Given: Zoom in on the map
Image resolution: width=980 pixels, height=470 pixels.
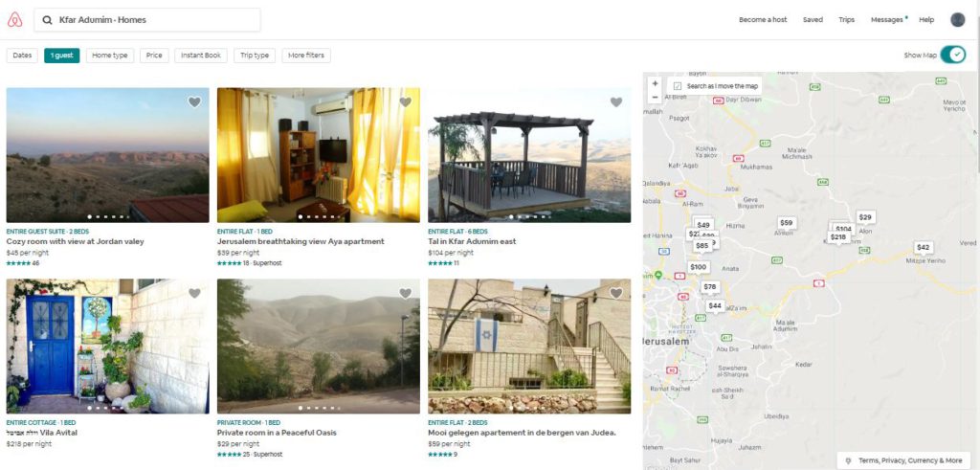Looking at the screenshot, I should 655,84.
